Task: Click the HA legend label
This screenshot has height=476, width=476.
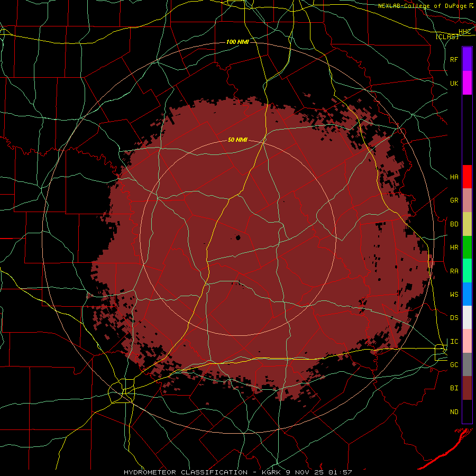Action: [x=454, y=177]
